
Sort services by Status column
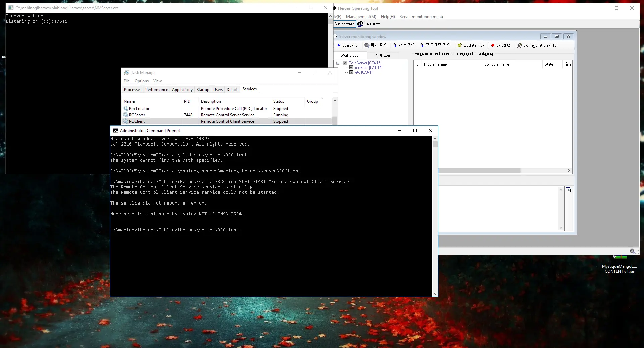pos(287,101)
